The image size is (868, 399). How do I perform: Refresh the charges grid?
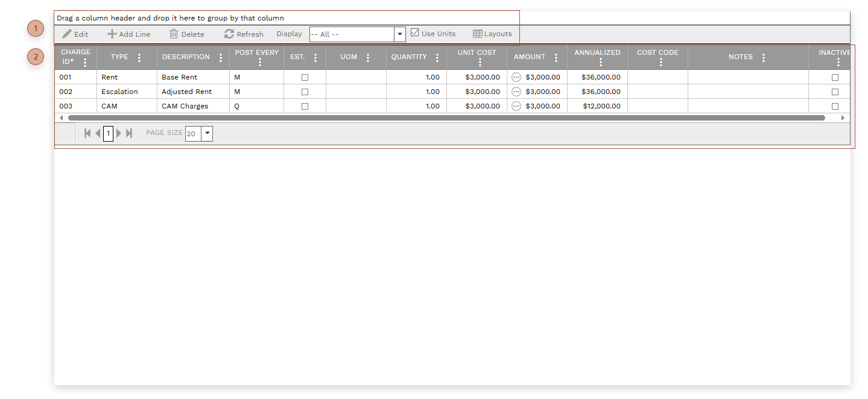pos(229,34)
